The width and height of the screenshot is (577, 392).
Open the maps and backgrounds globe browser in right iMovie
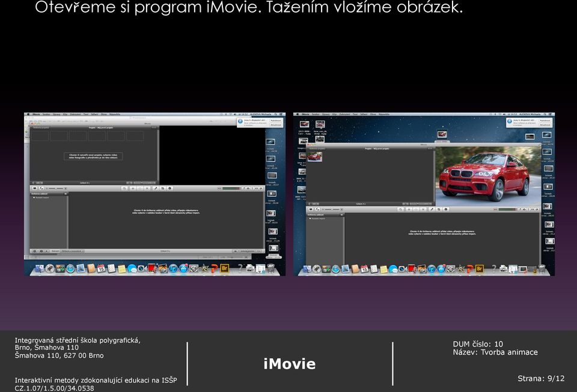[x=537, y=209]
